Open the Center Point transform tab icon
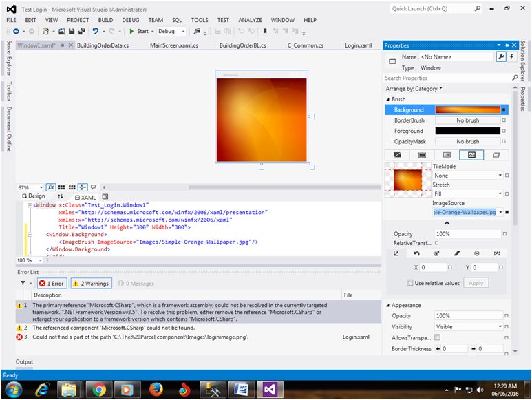Image resolution: width=532 pixels, height=400 pixels. (477, 253)
